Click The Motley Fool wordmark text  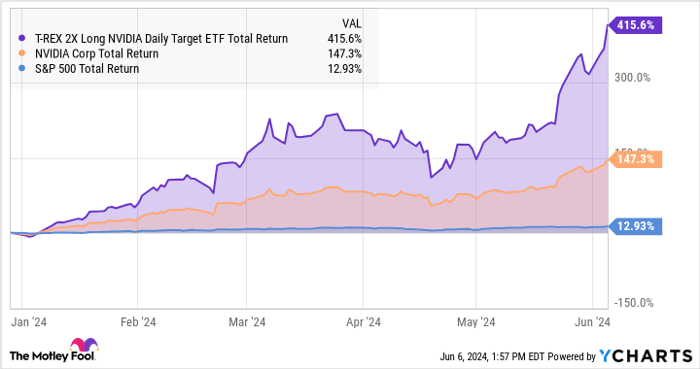pyautogui.click(x=52, y=356)
